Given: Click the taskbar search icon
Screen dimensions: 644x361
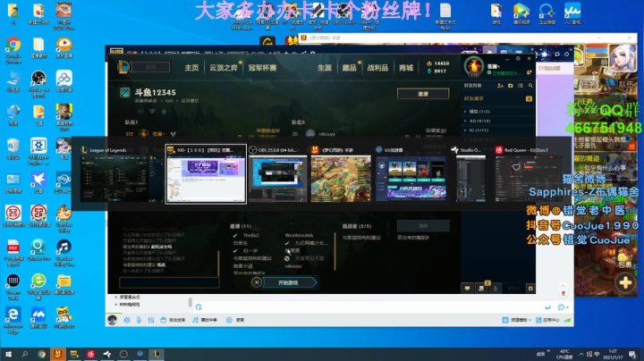Looking at the screenshot, I should click(25, 354).
